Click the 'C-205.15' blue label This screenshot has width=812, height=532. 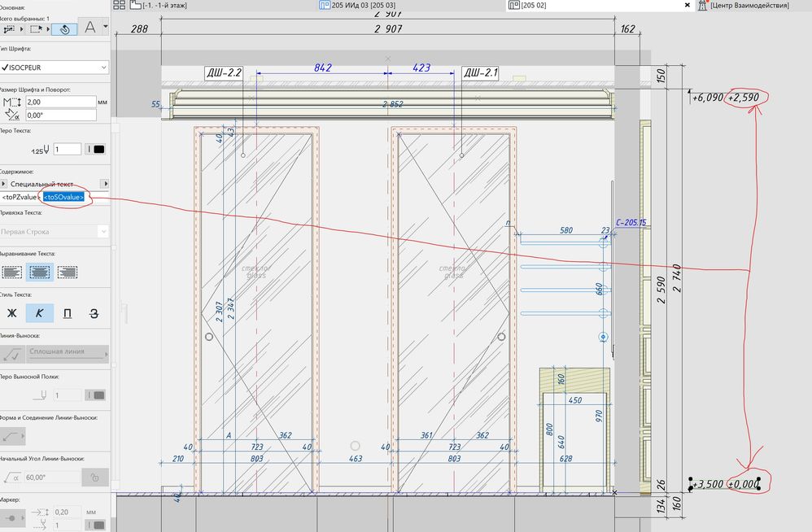tap(631, 223)
